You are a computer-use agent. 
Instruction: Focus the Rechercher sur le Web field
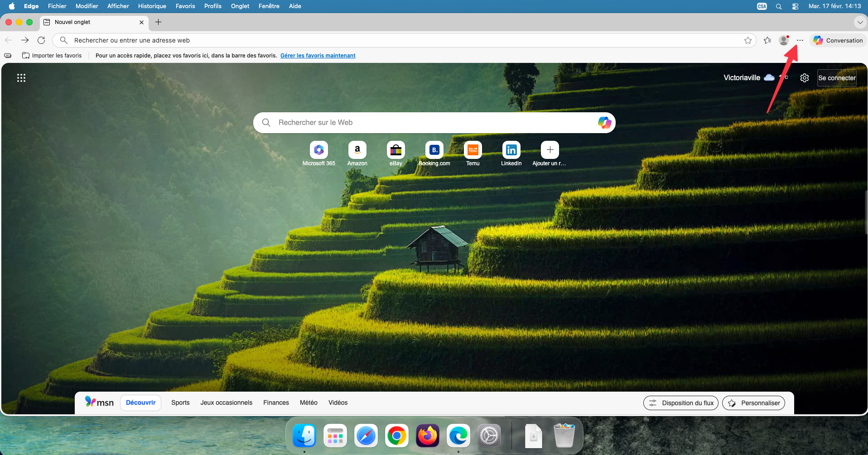pyautogui.click(x=434, y=122)
